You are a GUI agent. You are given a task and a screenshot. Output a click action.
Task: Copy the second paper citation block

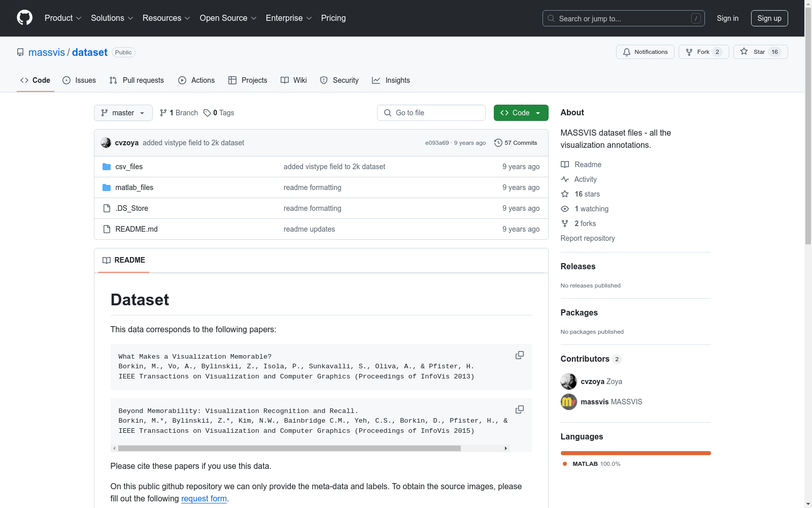(x=520, y=409)
